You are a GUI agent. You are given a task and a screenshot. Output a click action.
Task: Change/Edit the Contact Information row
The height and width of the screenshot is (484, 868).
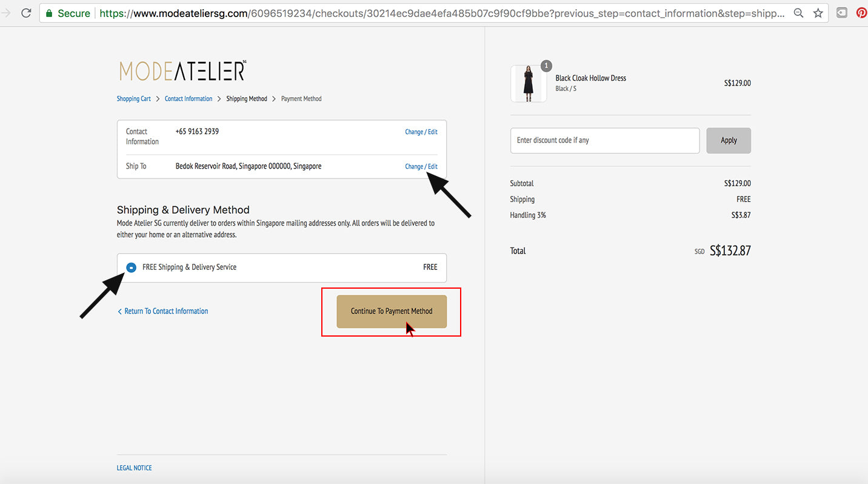(x=421, y=132)
